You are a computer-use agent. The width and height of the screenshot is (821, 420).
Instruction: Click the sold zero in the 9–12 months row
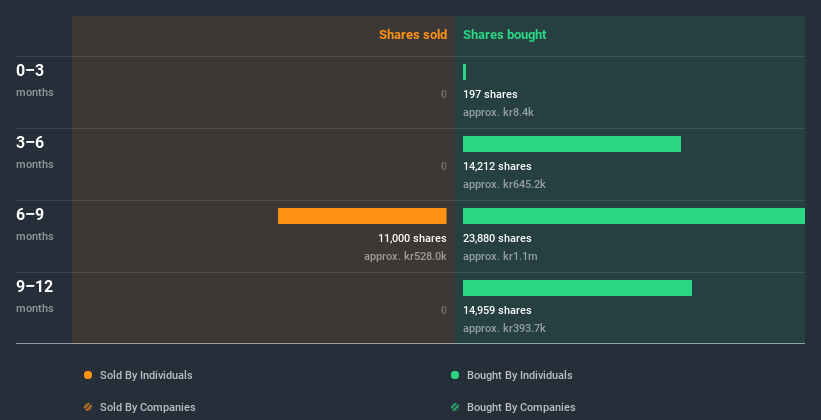444,311
